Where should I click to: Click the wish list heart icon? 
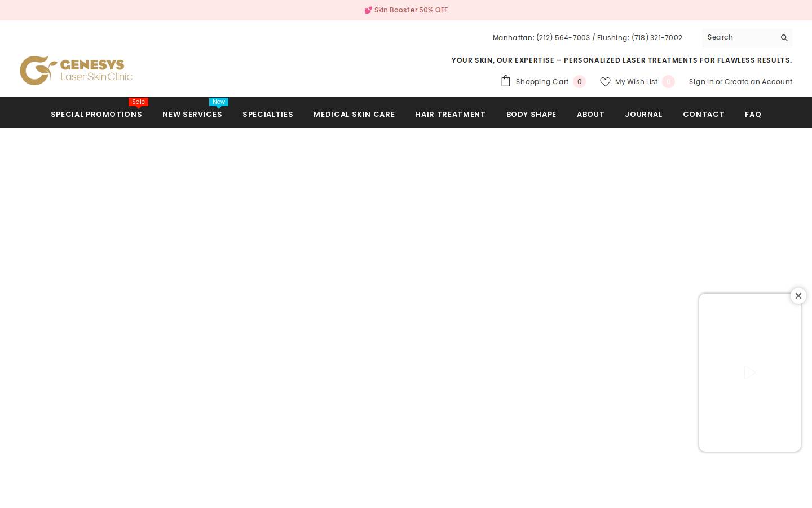[x=605, y=82]
